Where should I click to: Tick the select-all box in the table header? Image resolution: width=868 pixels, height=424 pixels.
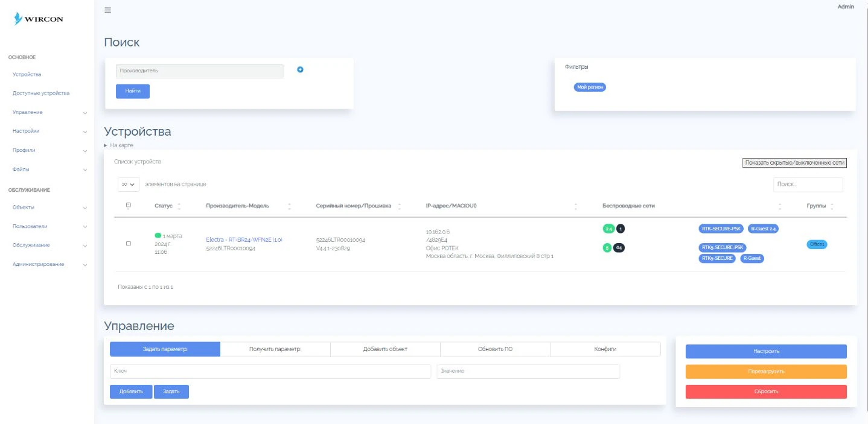click(128, 206)
